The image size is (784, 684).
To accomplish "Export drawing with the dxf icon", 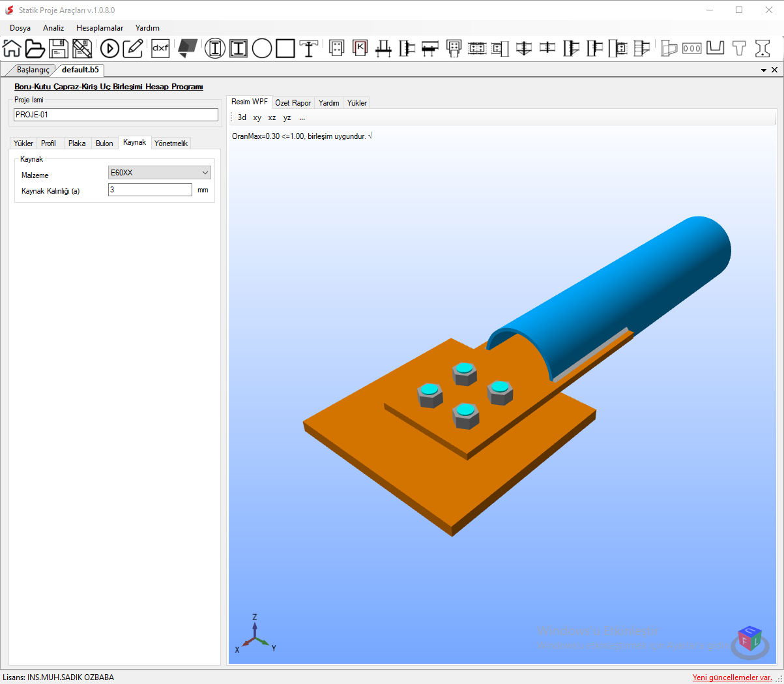I will [x=160, y=48].
